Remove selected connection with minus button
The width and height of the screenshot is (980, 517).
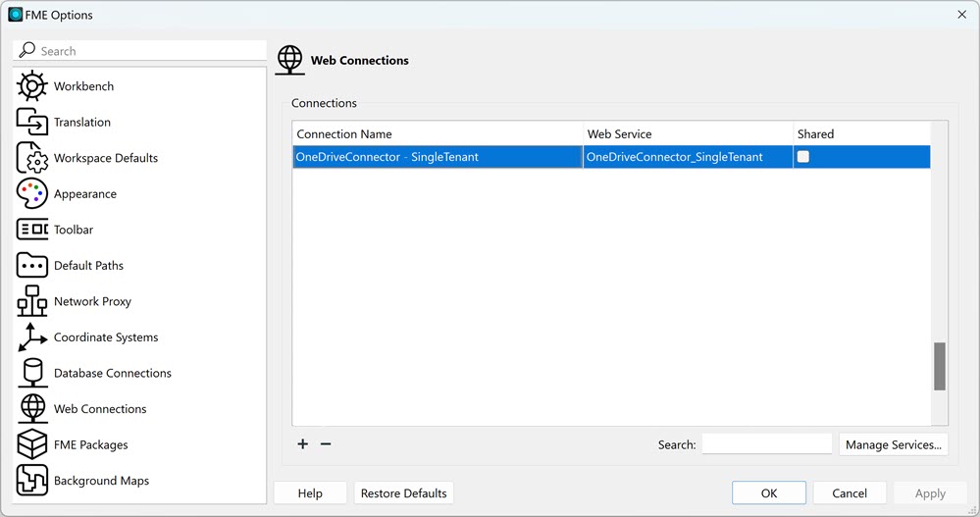326,443
